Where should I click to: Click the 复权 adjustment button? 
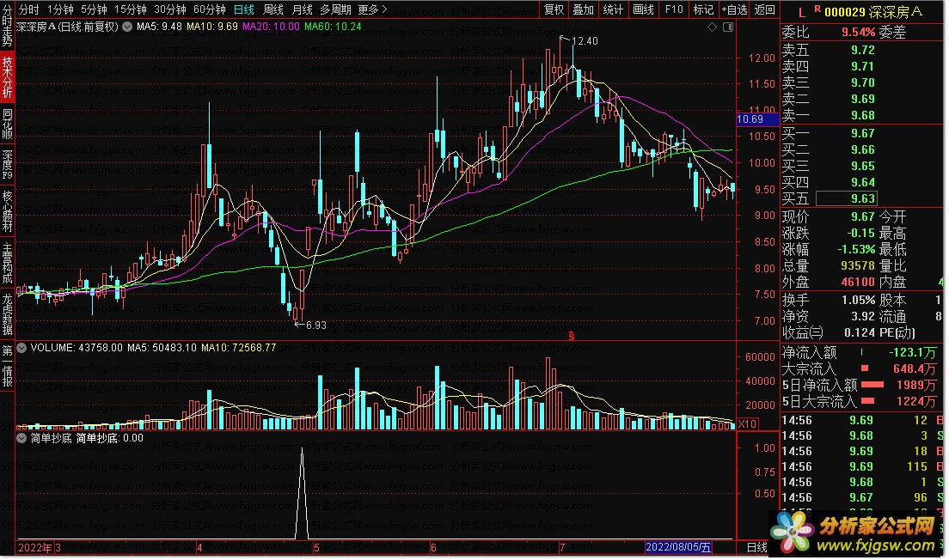(554, 9)
